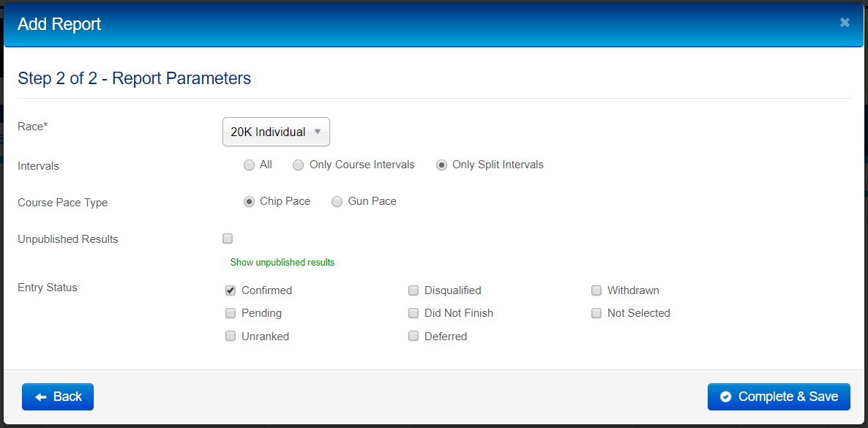This screenshot has width=868, height=428.
Task: Open the Race dropdown showing 20K Individual
Action: point(276,132)
